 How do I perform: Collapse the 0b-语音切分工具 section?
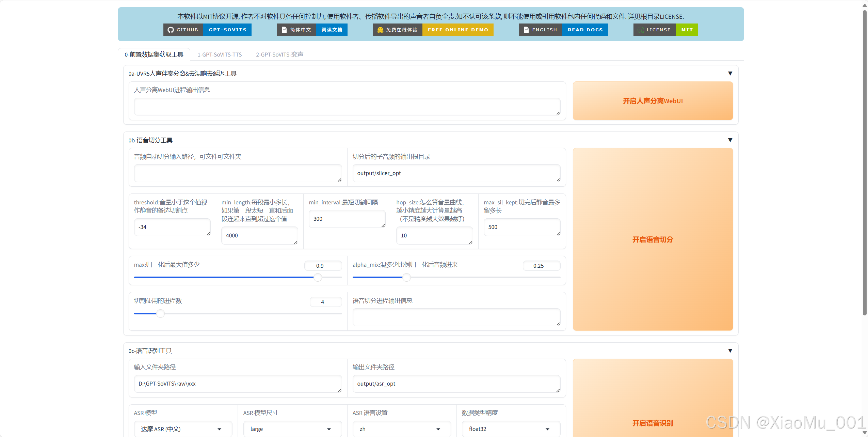(730, 140)
